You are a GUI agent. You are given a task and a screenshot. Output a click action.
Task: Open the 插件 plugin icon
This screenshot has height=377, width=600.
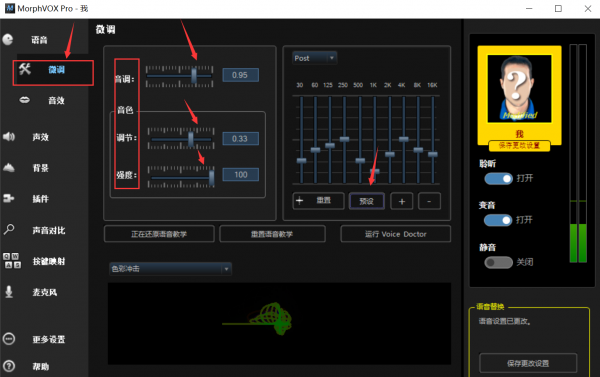[8, 198]
